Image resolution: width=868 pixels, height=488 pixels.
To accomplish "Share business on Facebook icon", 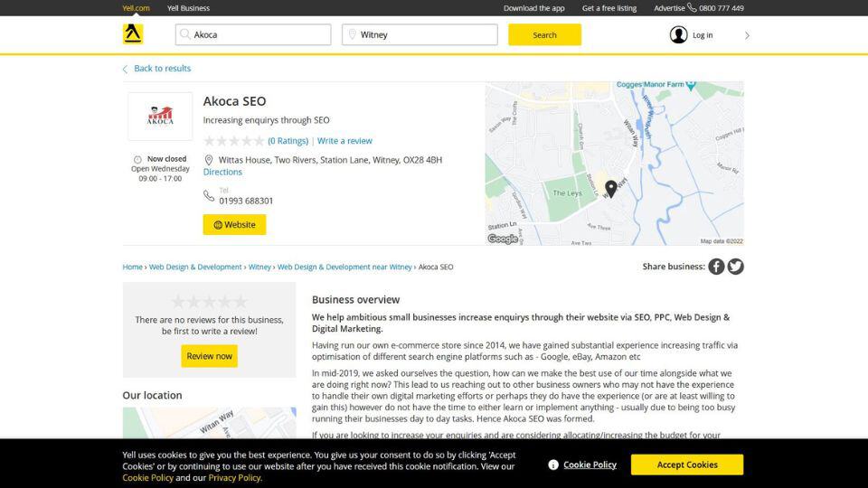I will 716,267.
